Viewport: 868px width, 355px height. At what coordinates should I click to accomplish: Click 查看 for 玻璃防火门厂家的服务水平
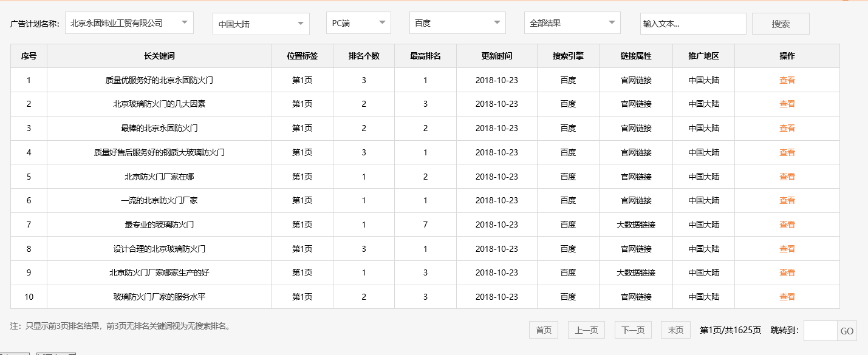click(786, 297)
